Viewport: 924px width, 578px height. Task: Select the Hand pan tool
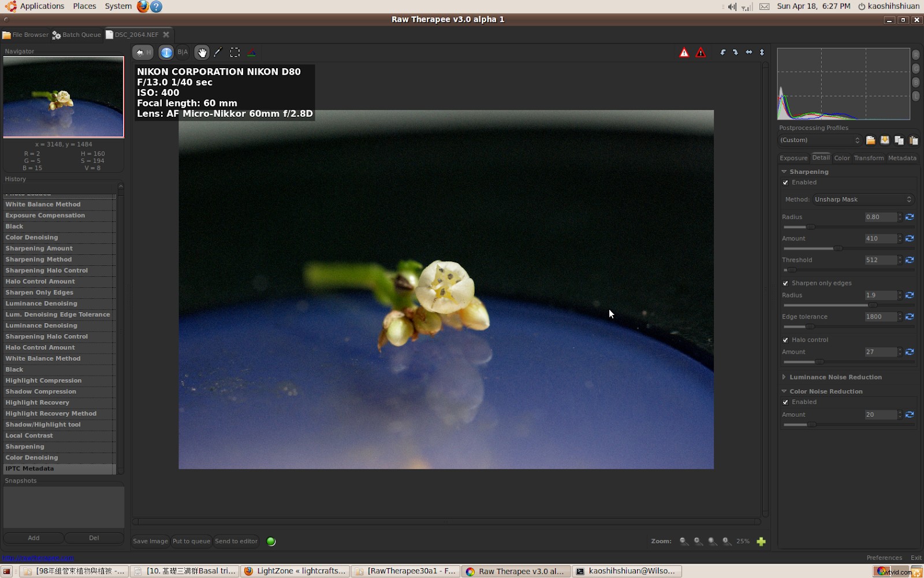coord(202,52)
